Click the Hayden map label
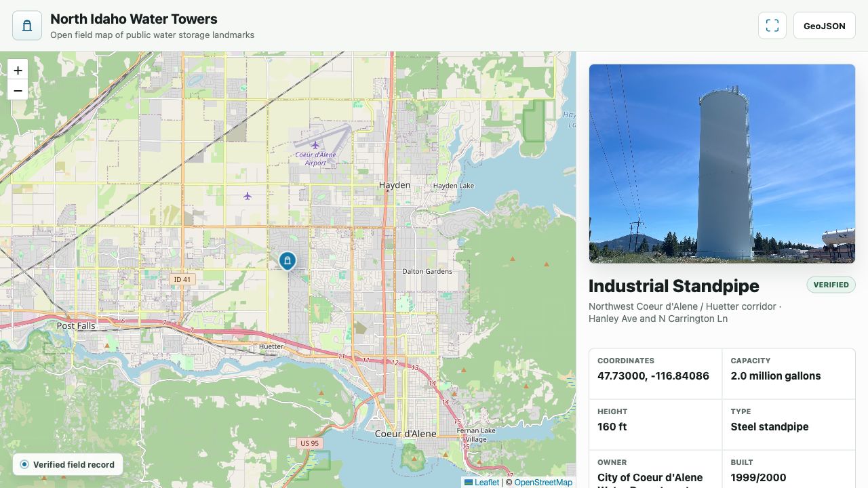Viewport: 868px width, 488px height. 395,185
